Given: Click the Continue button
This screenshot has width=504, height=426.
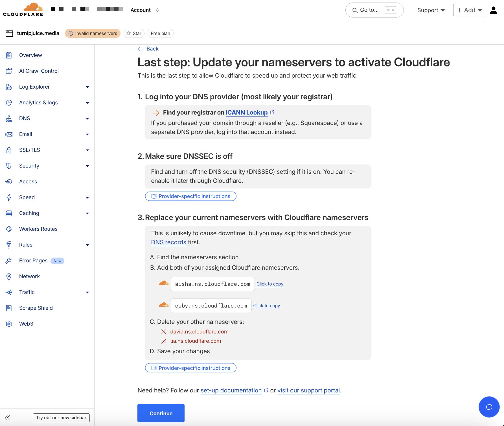Looking at the screenshot, I should 161,413.
